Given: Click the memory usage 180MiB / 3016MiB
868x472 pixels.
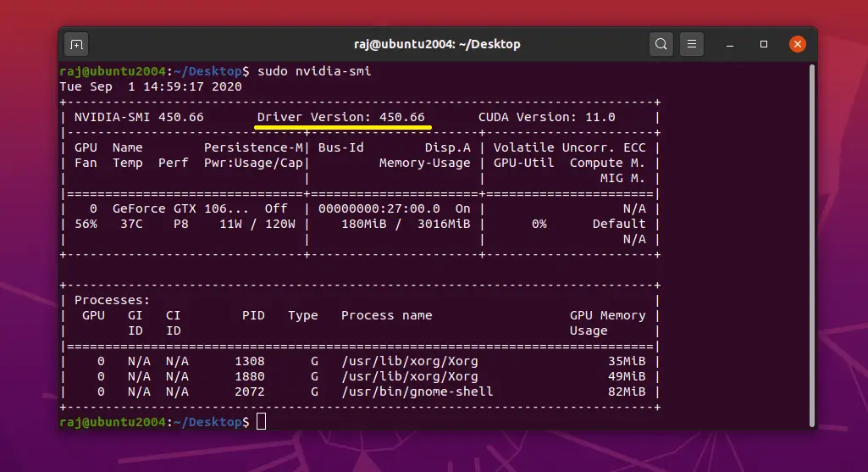Looking at the screenshot, I should click(406, 224).
